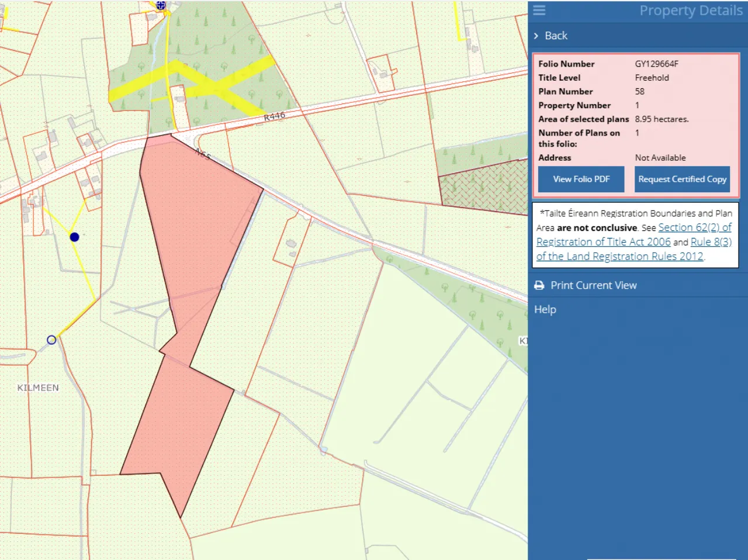This screenshot has width=748, height=560.
Task: Click the Property Details panel title
Action: pos(690,11)
